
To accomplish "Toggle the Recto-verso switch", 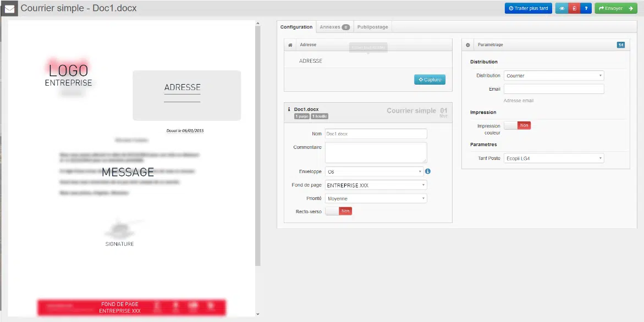I will pos(338,211).
